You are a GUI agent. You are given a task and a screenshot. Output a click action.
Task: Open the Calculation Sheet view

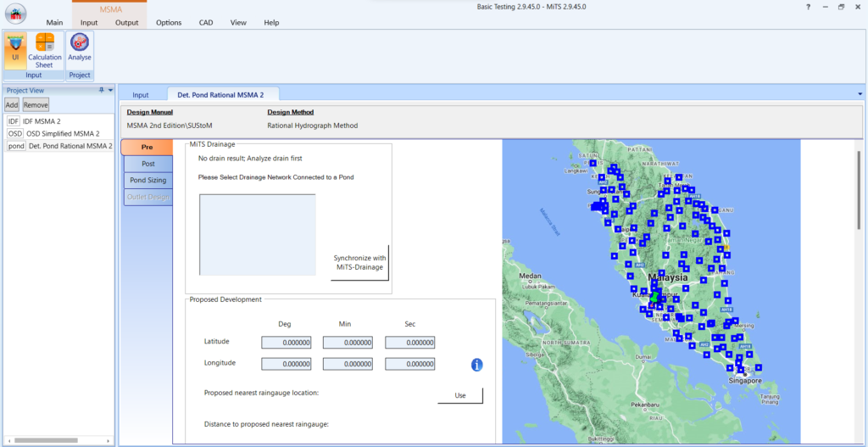click(45, 50)
